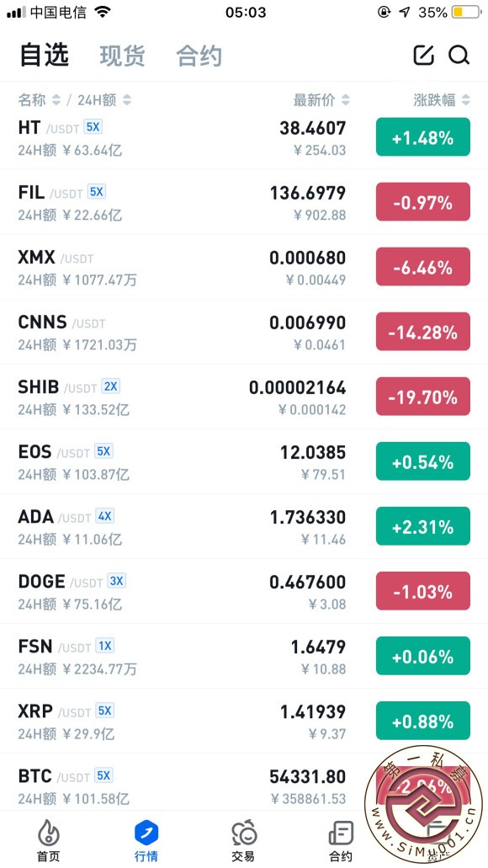Tap the 5X leverage badge next to HT
The width and height of the screenshot is (488, 868).
(x=93, y=127)
